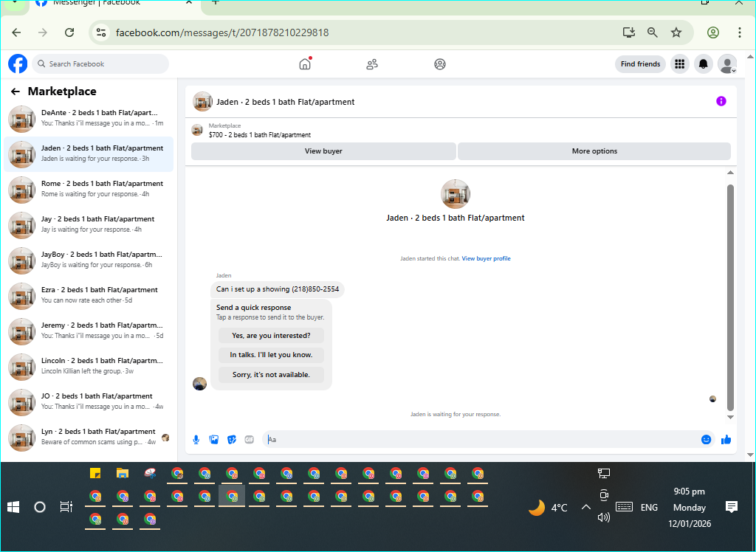
Task: Open the Lyn conversation
Action: (89, 438)
